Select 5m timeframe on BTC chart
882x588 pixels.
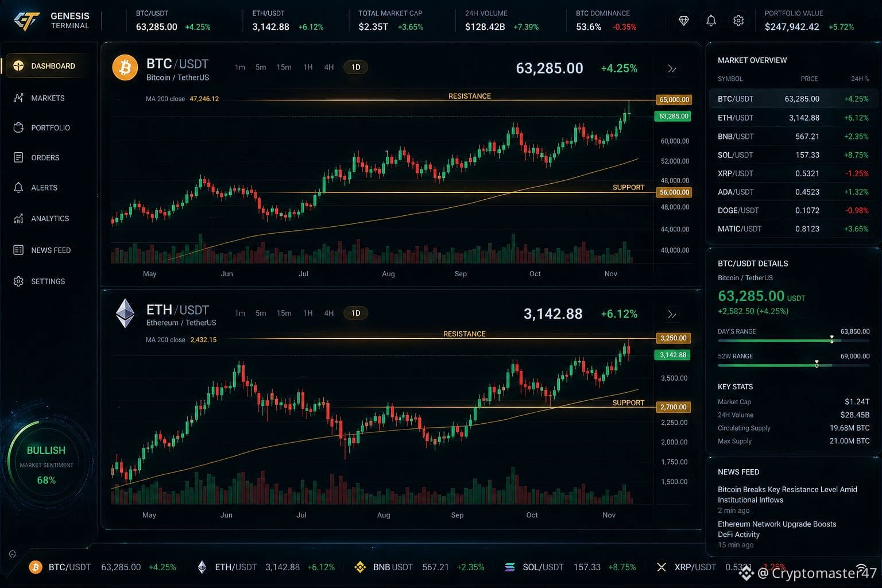point(261,67)
